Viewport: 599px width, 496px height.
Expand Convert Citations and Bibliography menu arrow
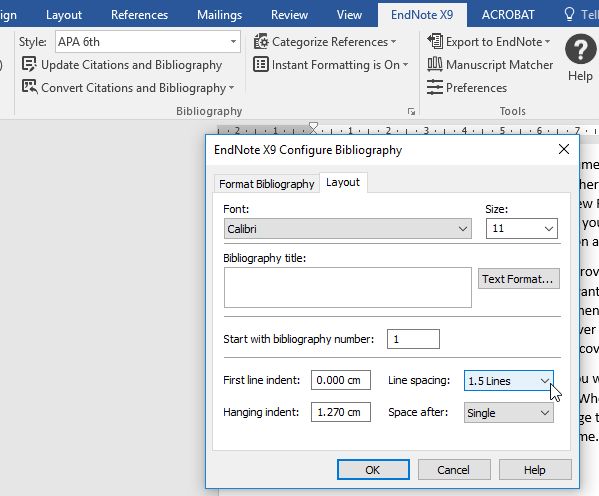(232, 88)
